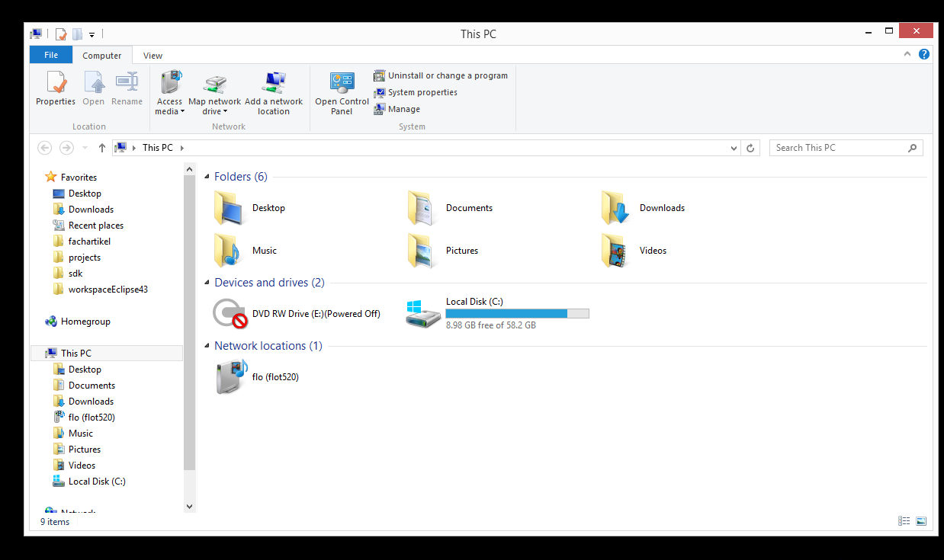Open Map network drive dropdown
The height and width of the screenshot is (560, 944).
[x=214, y=93]
